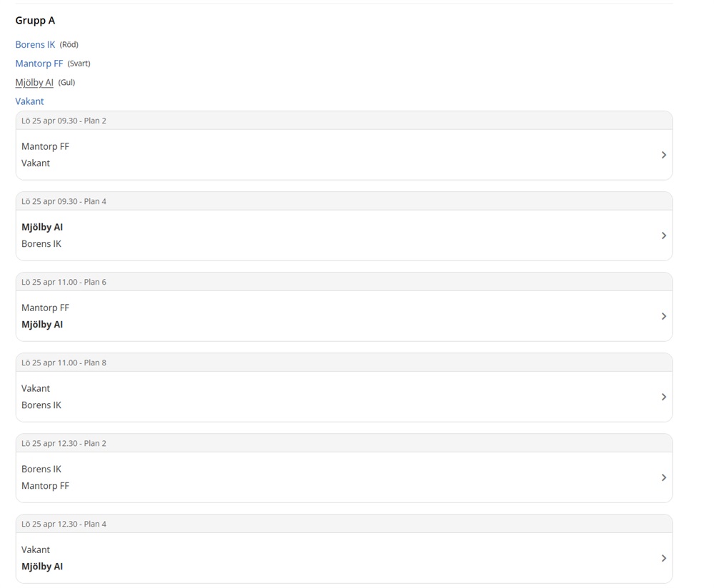The height and width of the screenshot is (588, 714).
Task: Click Borens IK in the 12.30 Plan 2 match
Action: pos(41,469)
